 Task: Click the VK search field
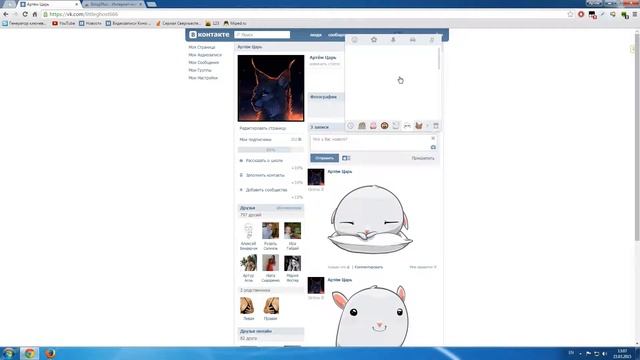click(262, 35)
